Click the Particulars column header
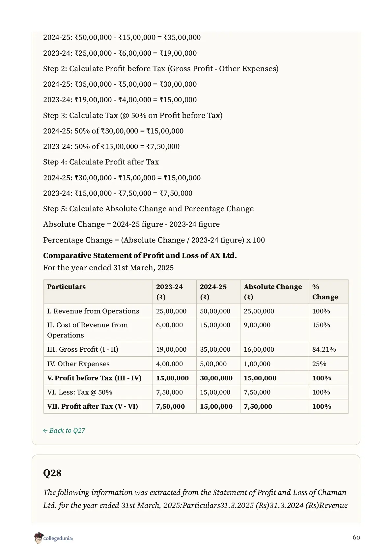This screenshot has height=555, width=392. [66, 287]
